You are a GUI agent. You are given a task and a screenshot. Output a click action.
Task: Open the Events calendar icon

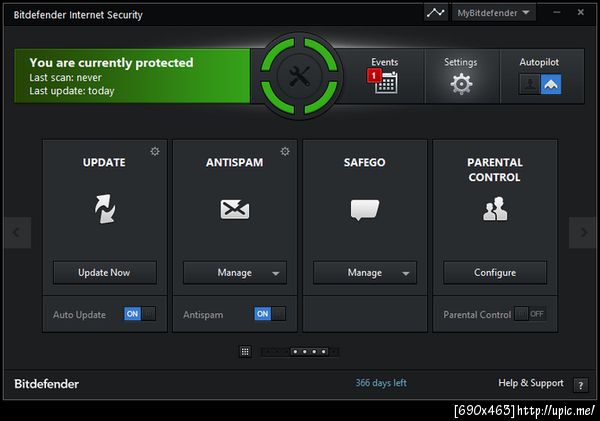point(386,82)
